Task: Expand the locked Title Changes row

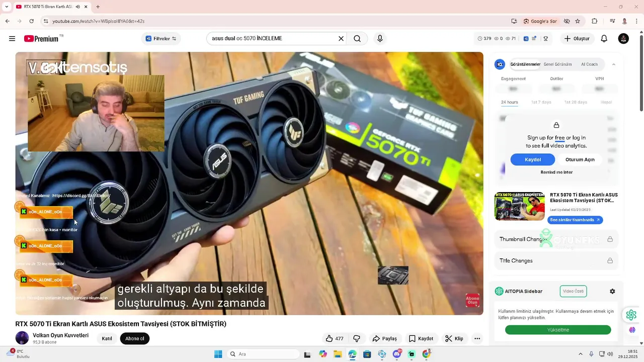Action: point(556,260)
